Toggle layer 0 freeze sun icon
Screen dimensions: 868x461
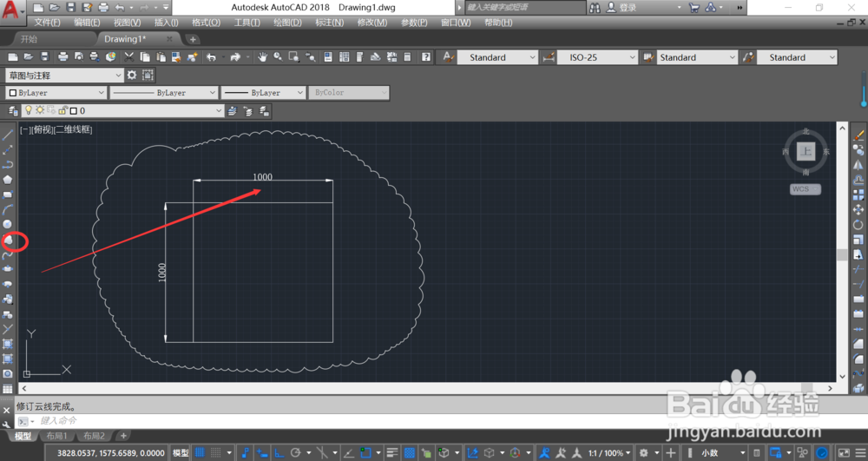click(40, 110)
